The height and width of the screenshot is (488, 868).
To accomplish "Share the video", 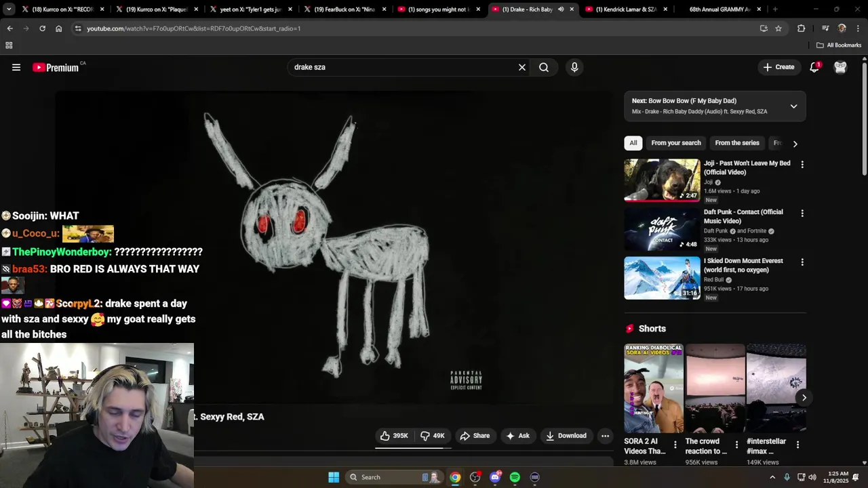I will click(x=475, y=436).
